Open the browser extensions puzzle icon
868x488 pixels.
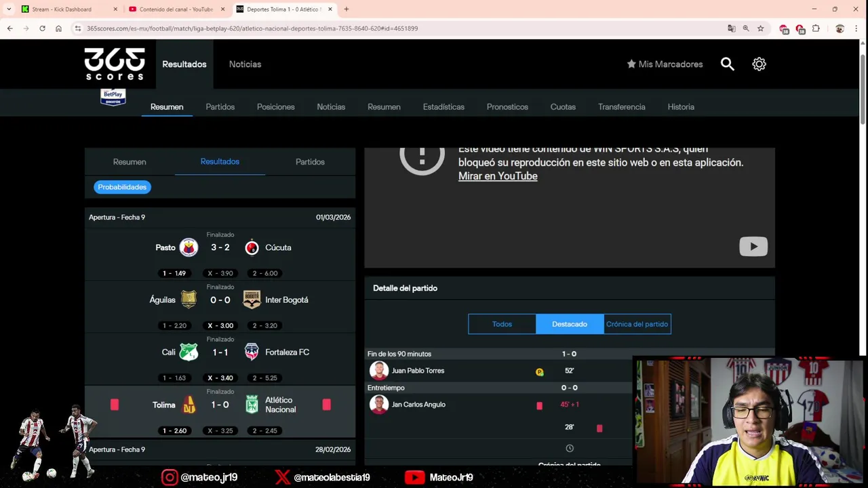click(x=816, y=28)
